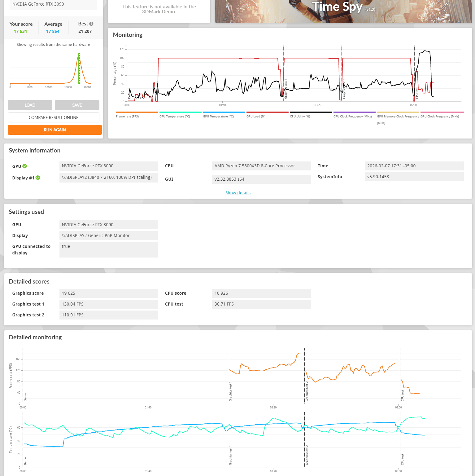Click the average score 17 854

53,31
